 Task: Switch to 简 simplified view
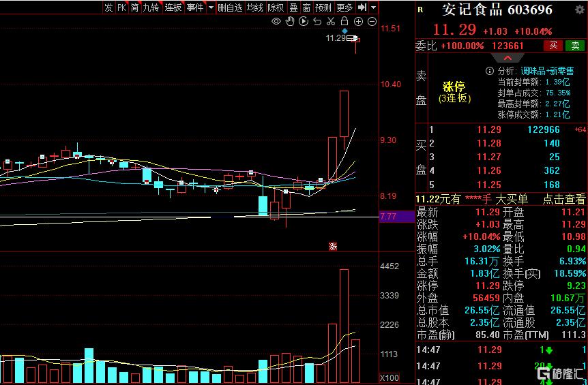(134, 7)
